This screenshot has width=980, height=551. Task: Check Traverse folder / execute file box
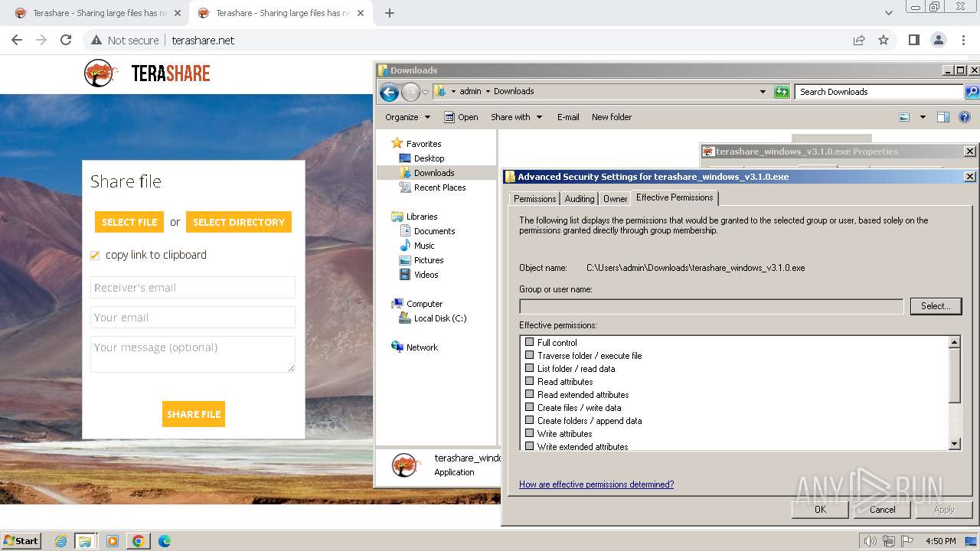[529, 355]
